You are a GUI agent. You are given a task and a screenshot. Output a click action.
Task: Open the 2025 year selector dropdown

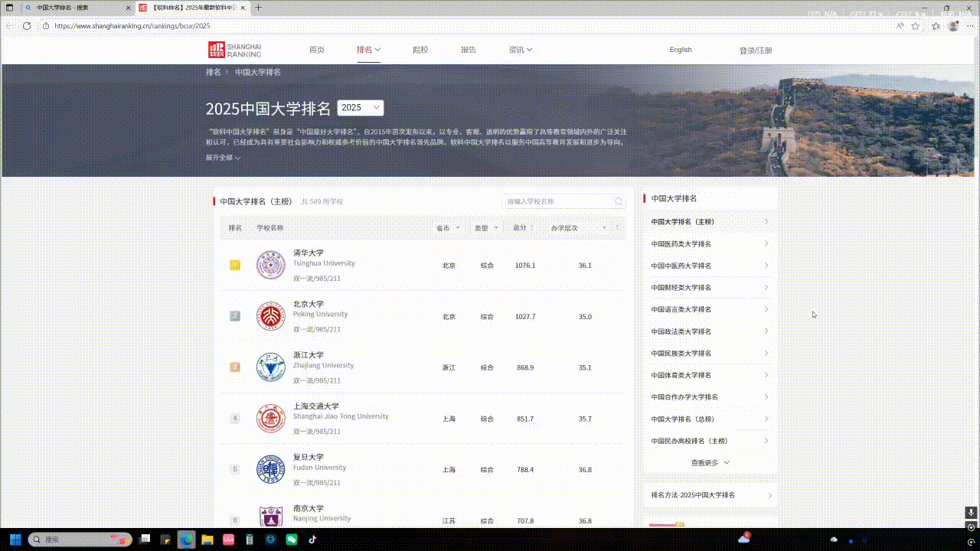point(361,108)
